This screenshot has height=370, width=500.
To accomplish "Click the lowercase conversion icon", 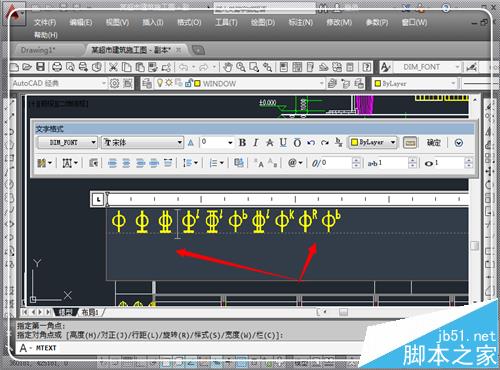I will (272, 163).
